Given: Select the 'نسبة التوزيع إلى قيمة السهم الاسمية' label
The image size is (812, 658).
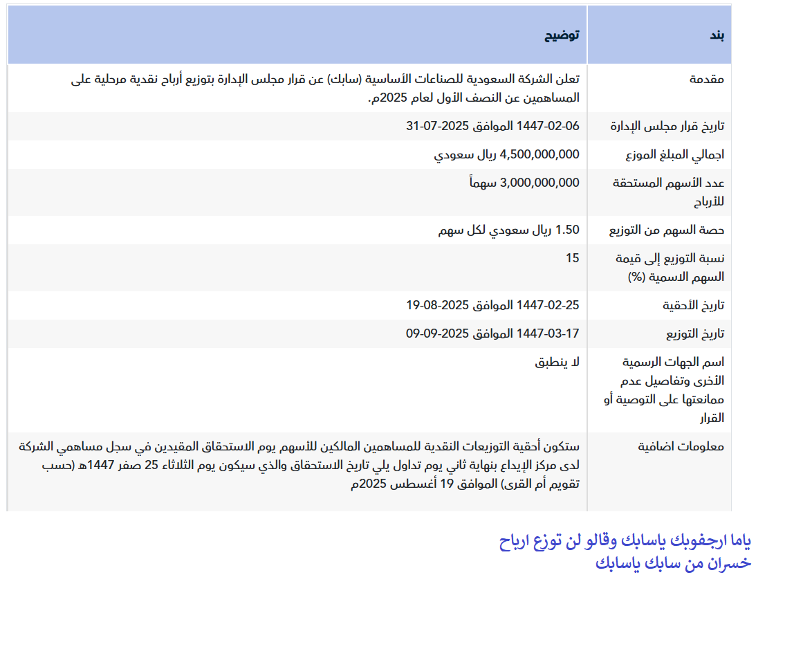Looking at the screenshot, I should point(670,267).
